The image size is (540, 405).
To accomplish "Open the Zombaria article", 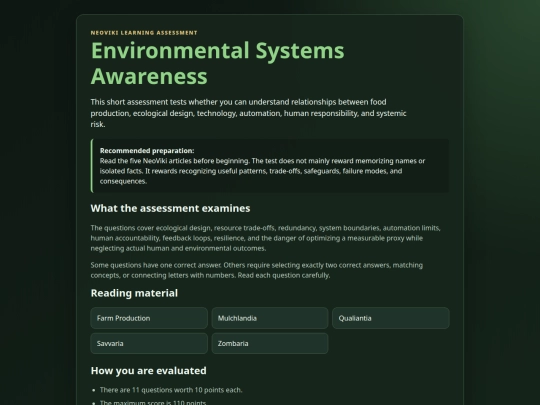I will [x=270, y=343].
